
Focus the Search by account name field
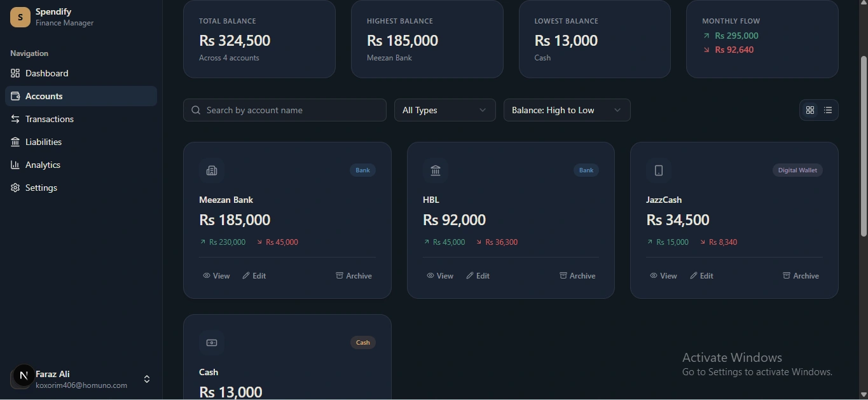293,111
